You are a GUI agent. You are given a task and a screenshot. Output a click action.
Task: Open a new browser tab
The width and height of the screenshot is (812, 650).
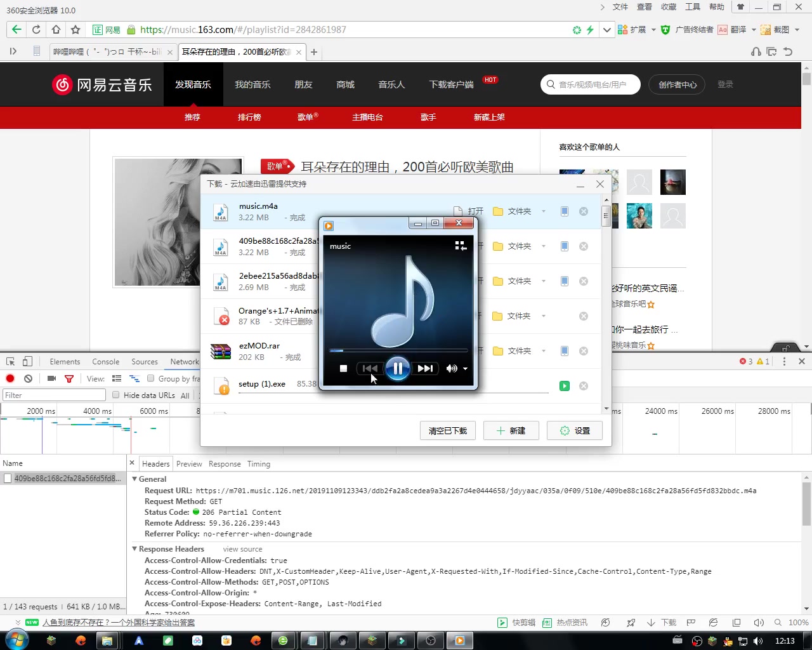[313, 52]
